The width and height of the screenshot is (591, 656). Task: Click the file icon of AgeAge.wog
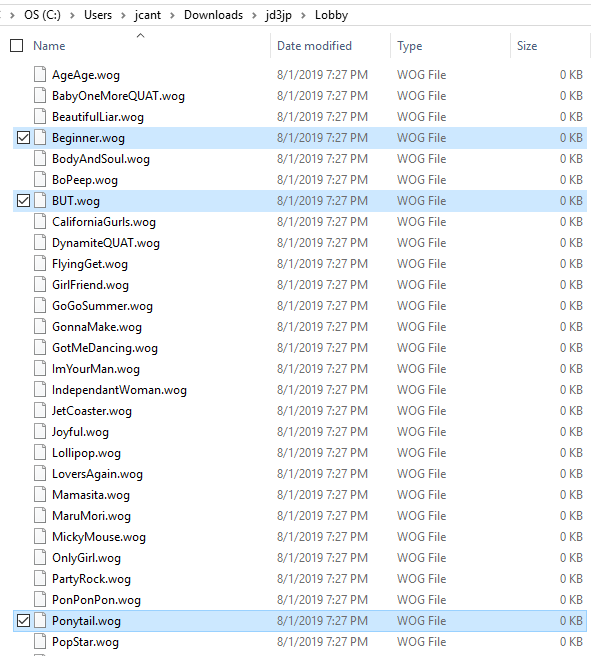coord(40,74)
